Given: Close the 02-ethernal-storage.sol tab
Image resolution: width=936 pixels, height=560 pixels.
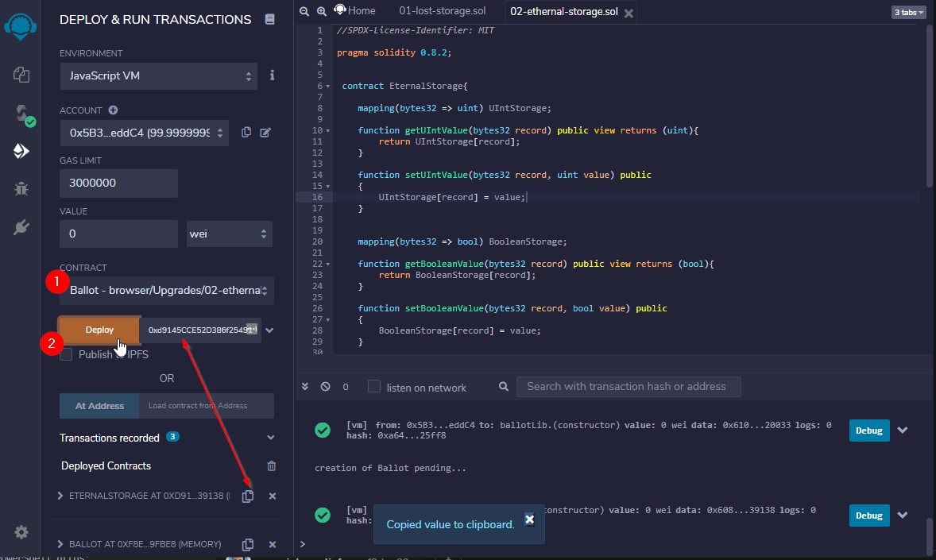Looking at the screenshot, I should click(x=629, y=14).
